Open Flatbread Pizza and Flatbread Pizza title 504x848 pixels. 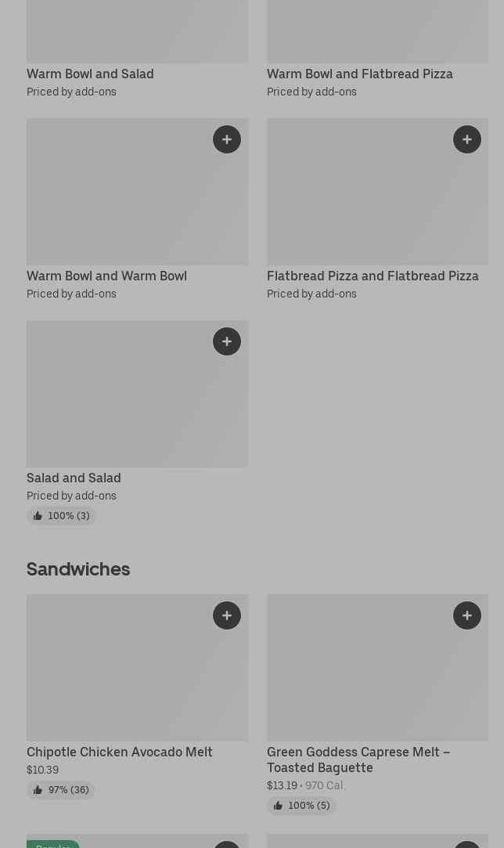point(372,276)
